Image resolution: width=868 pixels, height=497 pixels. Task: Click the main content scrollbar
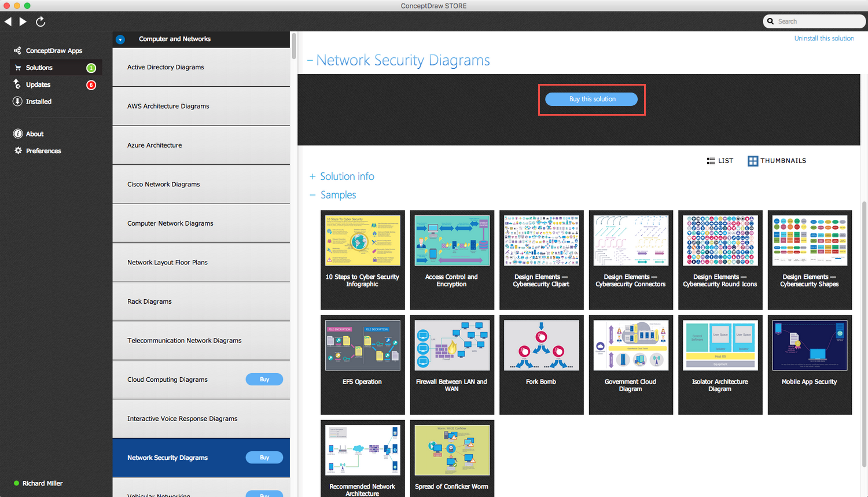(x=865, y=334)
